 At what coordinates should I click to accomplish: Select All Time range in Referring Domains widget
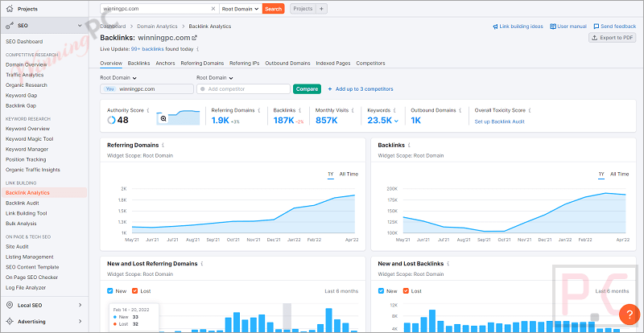tap(349, 174)
